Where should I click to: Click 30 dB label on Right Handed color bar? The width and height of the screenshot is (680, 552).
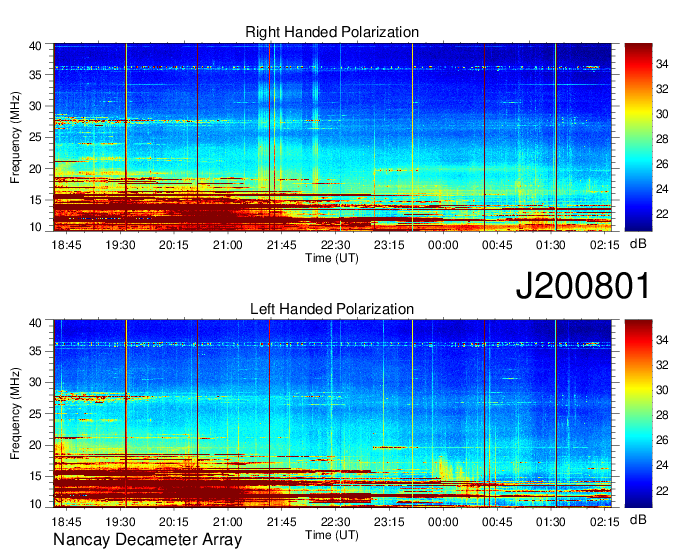662,114
